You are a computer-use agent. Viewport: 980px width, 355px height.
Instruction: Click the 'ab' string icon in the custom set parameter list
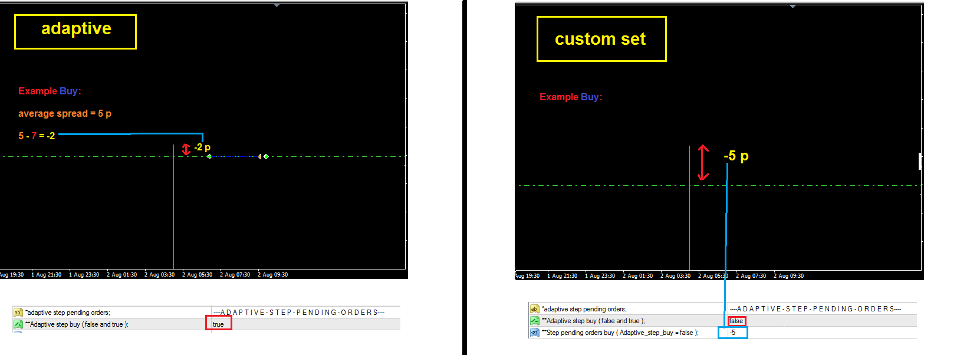[534, 309]
